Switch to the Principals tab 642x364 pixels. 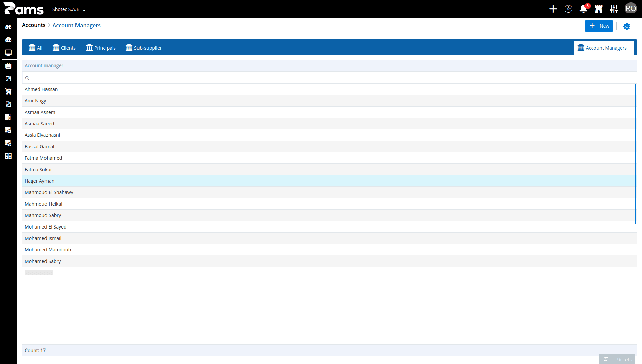coord(101,48)
